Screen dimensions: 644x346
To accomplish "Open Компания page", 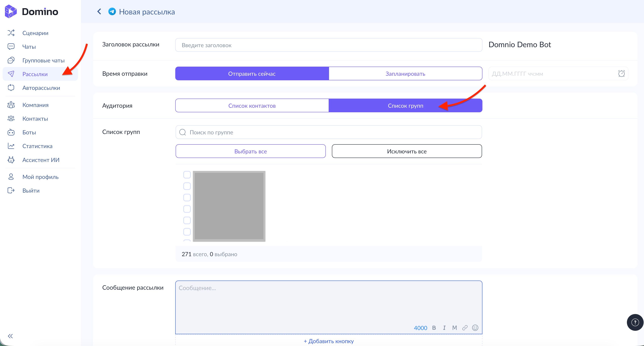I will point(36,105).
